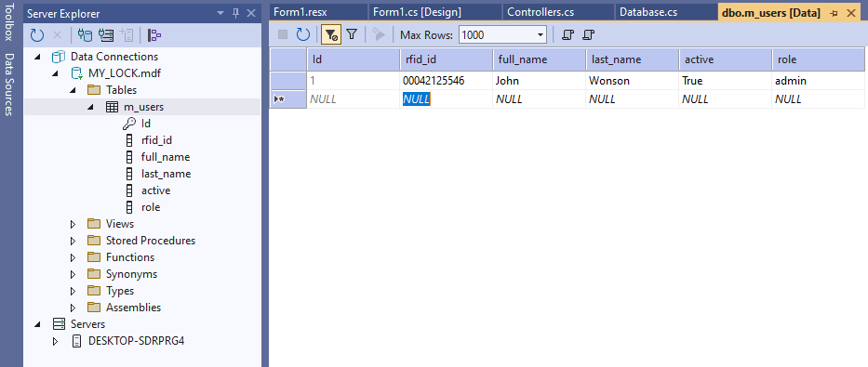The height and width of the screenshot is (367, 868).
Task: Collapse the Servers node
Action: (37, 324)
